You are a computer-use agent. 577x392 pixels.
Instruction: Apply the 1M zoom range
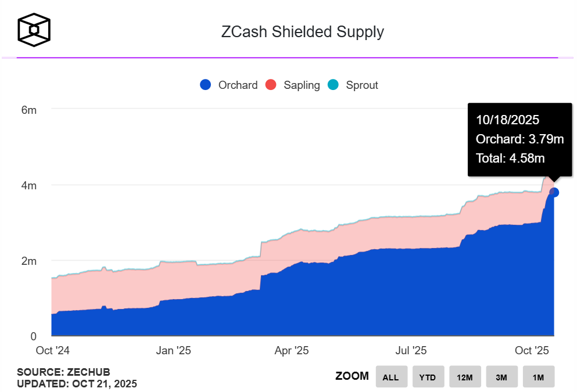538,376
